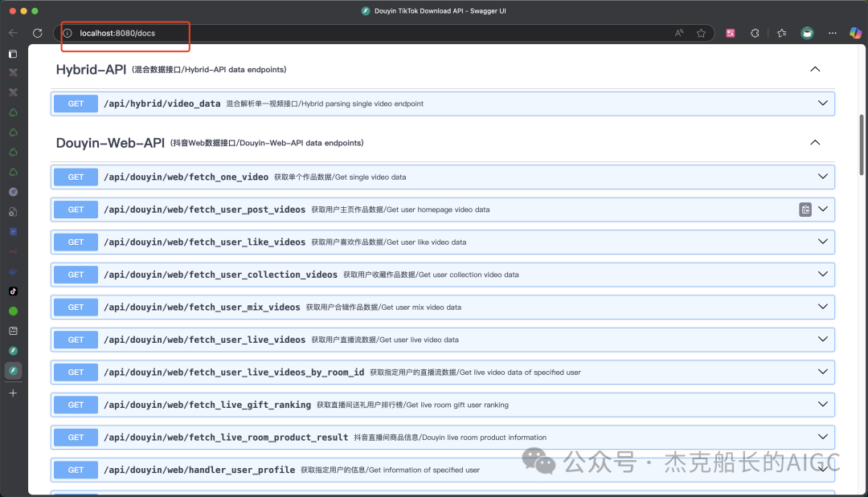The height and width of the screenshot is (497, 868).
Task: Switch to the solid green circle tab
Action: click(14, 312)
